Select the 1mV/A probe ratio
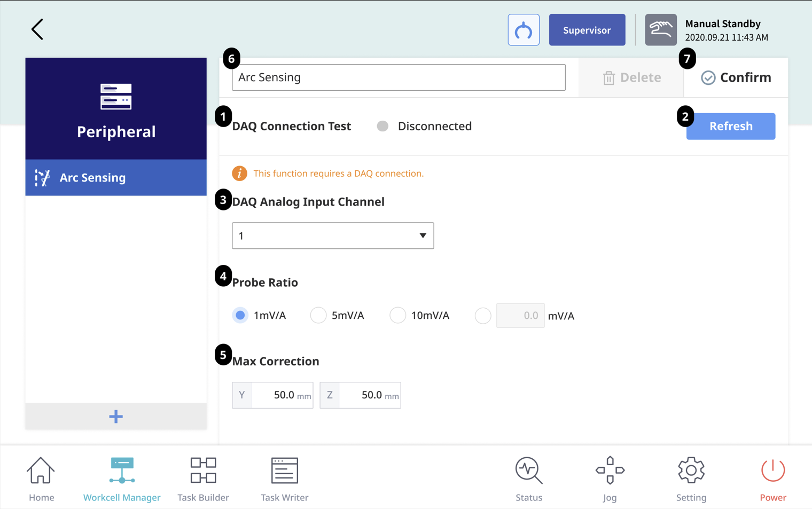The width and height of the screenshot is (812, 509). click(x=240, y=316)
